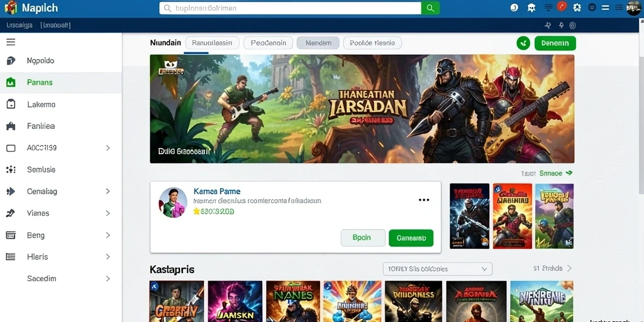The height and width of the screenshot is (322, 644).
Task: Click the circled icon in sub-header right
Action: click(x=572, y=25)
